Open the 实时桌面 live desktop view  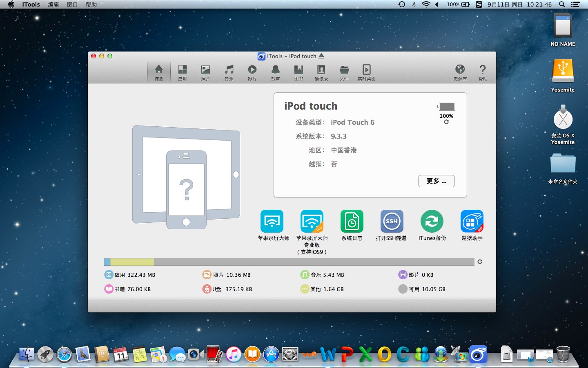[366, 73]
